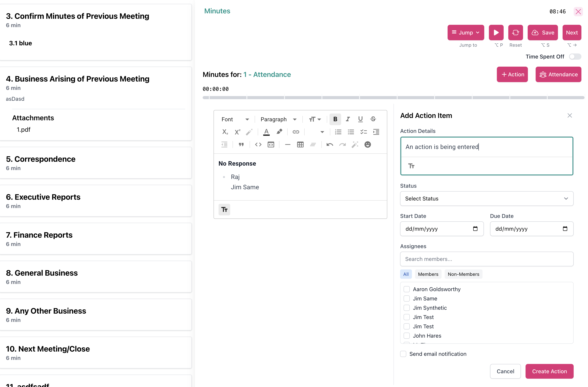The width and height of the screenshot is (588, 387).
Task: Switch to the Members assignee filter
Action: point(428,274)
